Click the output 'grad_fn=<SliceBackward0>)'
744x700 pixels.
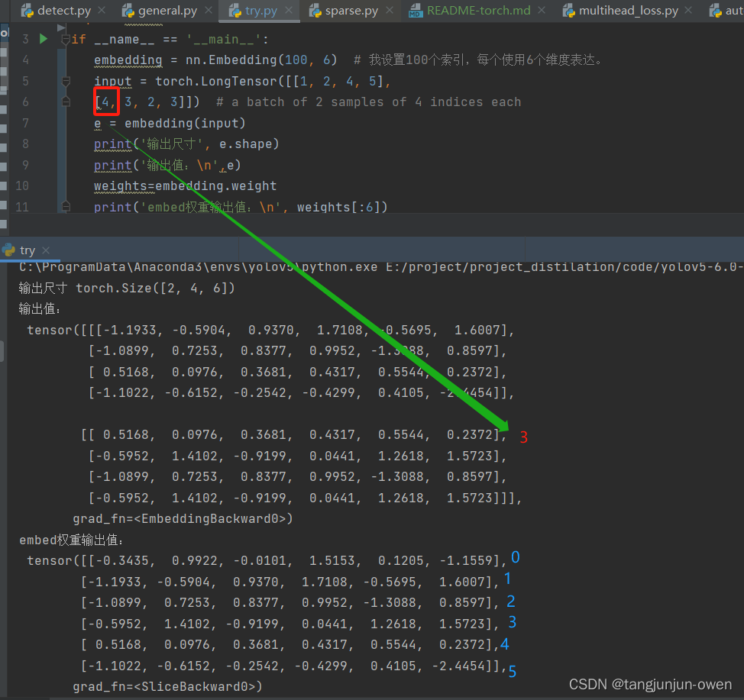[167, 686]
